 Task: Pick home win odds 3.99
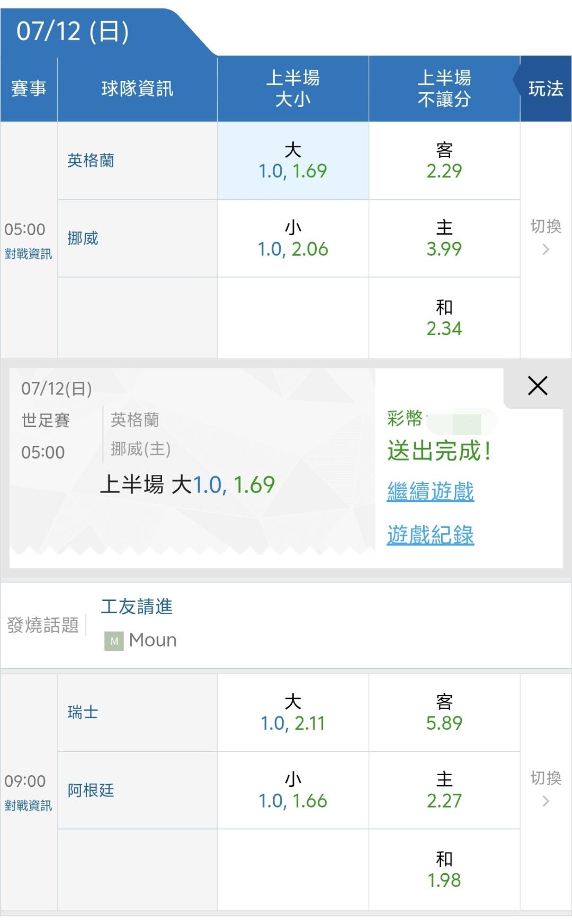point(444,238)
